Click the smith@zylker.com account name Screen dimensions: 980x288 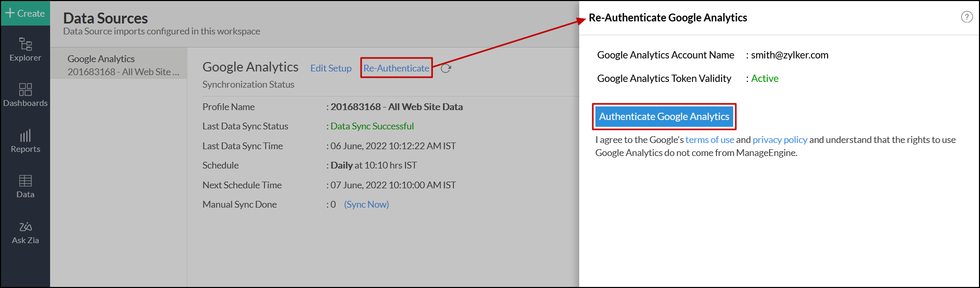(x=790, y=55)
